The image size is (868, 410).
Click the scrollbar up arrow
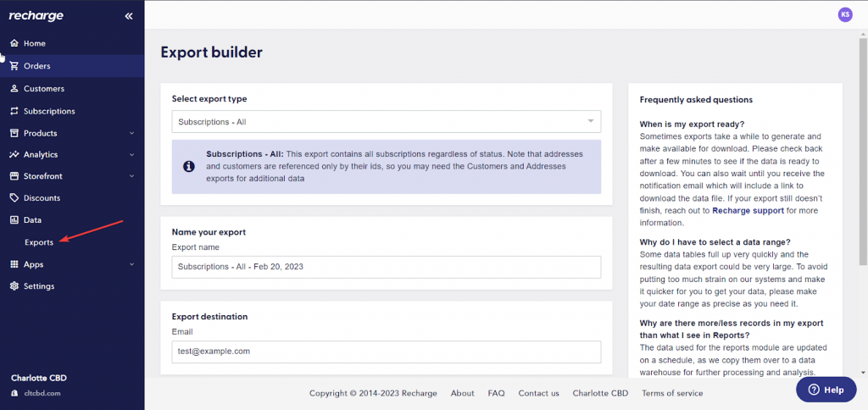(x=863, y=33)
